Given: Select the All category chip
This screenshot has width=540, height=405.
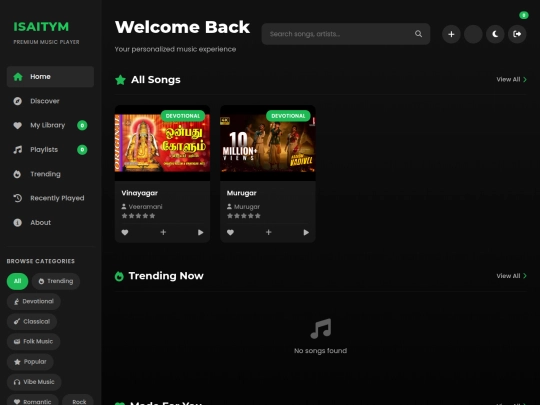Looking at the screenshot, I should [x=17, y=281].
